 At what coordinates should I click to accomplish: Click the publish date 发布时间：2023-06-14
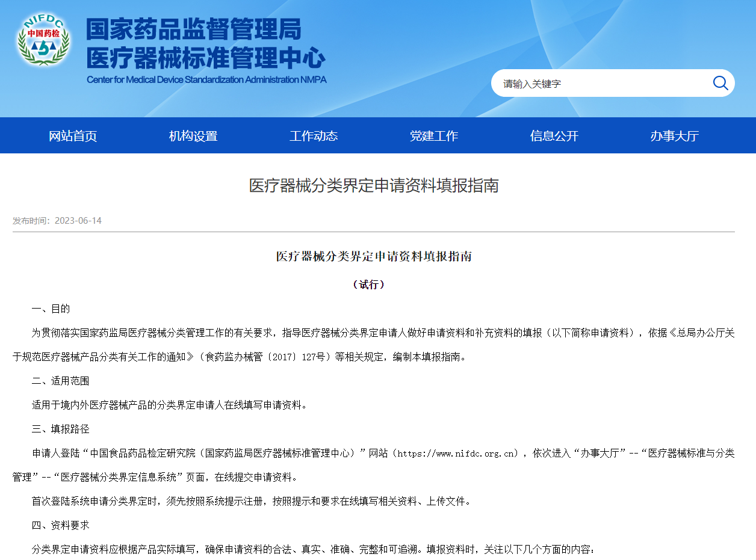tap(57, 221)
